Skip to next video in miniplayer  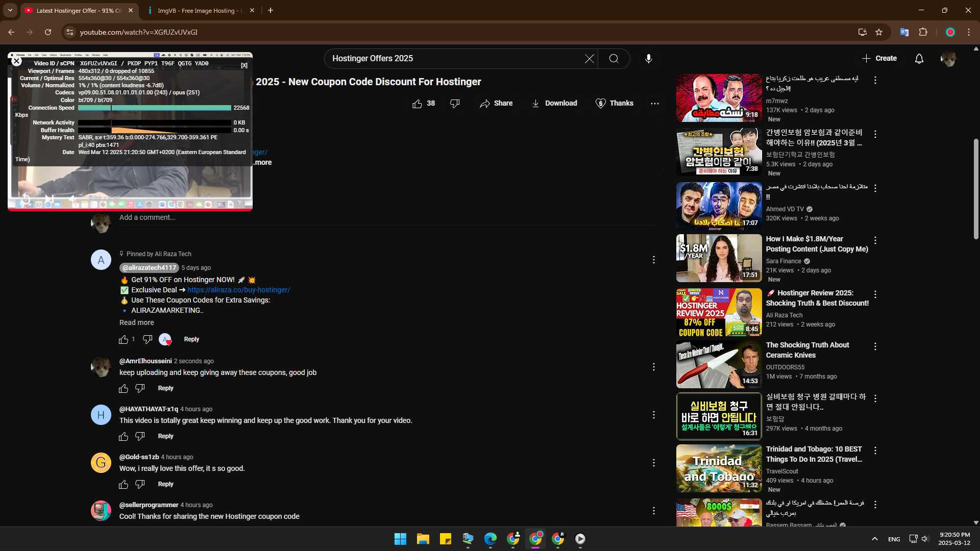(x=49, y=199)
